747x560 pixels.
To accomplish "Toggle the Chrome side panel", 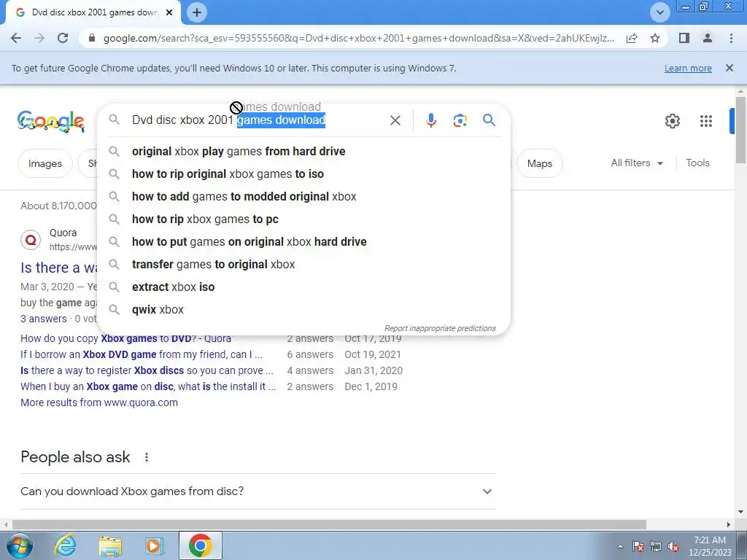I will click(684, 38).
